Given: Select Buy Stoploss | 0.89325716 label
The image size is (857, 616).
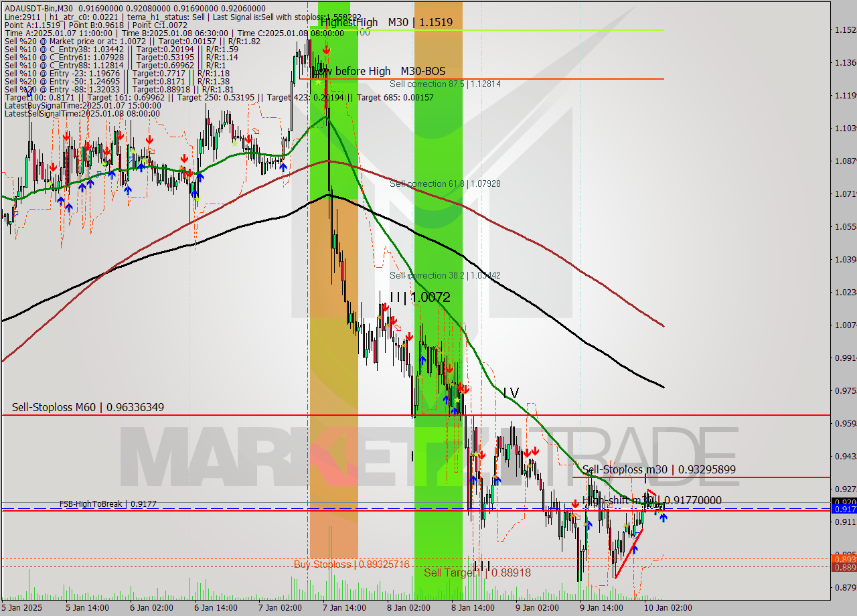Looking at the screenshot, I should point(352,564).
